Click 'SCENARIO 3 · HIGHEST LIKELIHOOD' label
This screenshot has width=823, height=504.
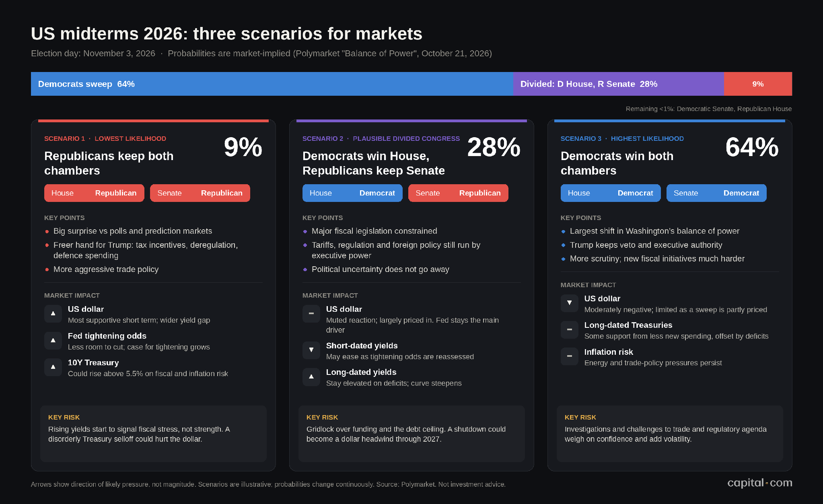coord(622,138)
